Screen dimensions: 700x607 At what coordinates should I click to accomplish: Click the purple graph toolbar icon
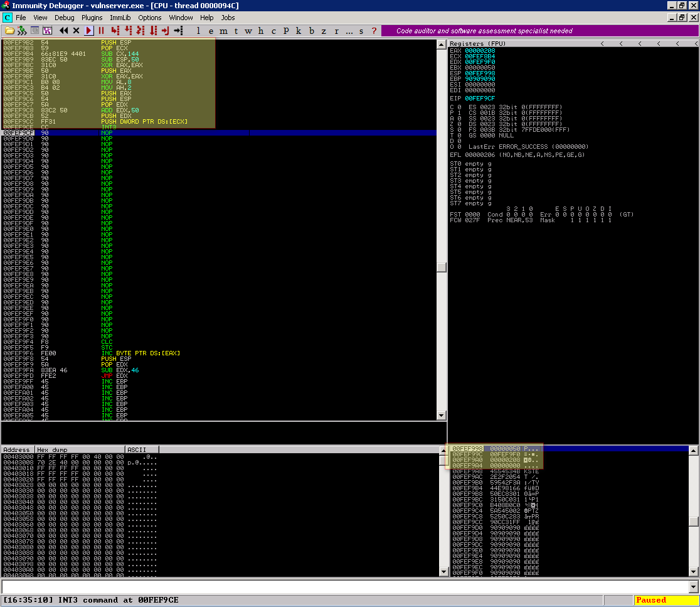point(47,31)
